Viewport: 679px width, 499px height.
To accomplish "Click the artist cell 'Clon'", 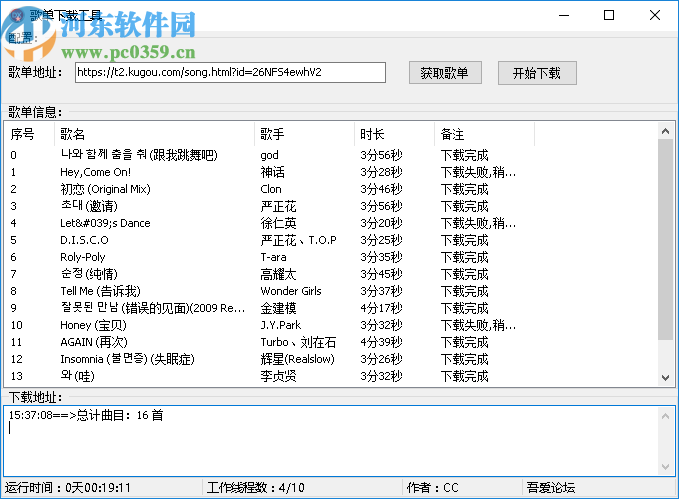I will coord(271,189).
